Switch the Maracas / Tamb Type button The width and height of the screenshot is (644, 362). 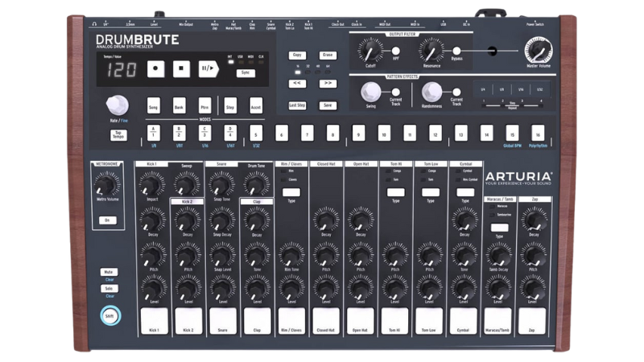point(499,228)
